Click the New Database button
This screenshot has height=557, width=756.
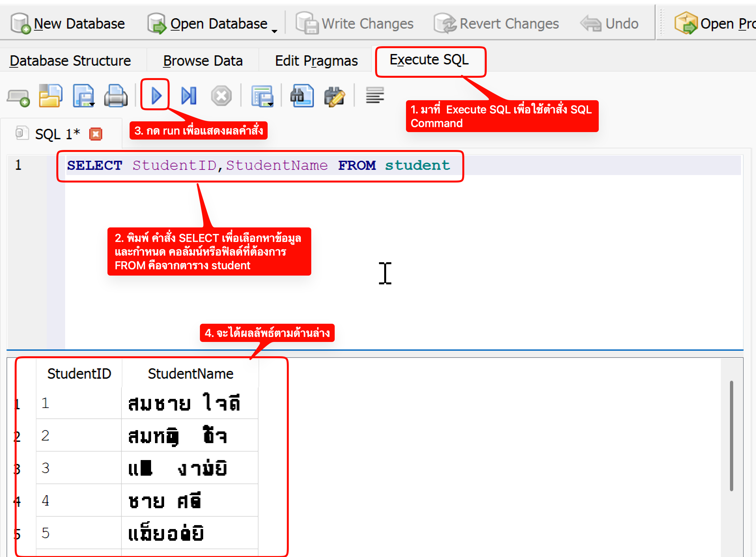(x=68, y=24)
